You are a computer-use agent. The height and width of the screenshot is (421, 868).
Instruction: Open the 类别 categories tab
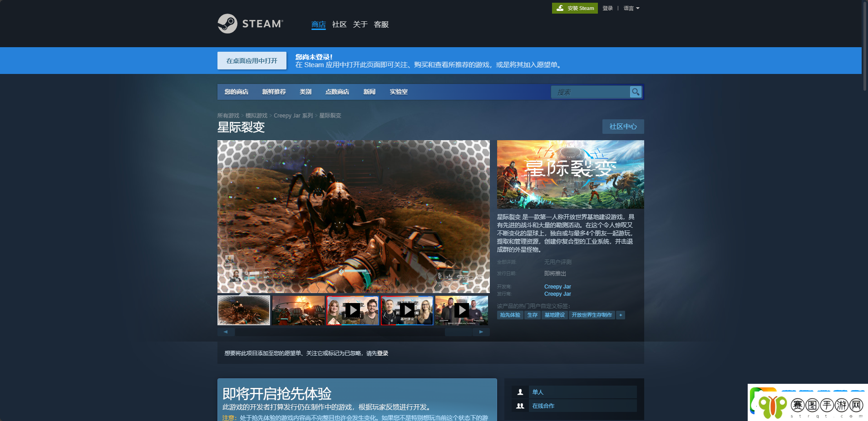(306, 92)
